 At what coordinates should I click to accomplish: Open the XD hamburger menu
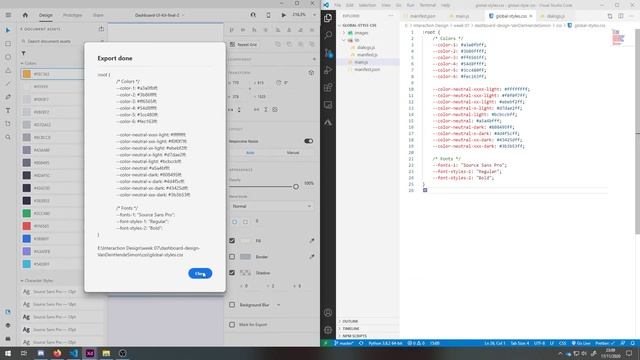coord(8,15)
